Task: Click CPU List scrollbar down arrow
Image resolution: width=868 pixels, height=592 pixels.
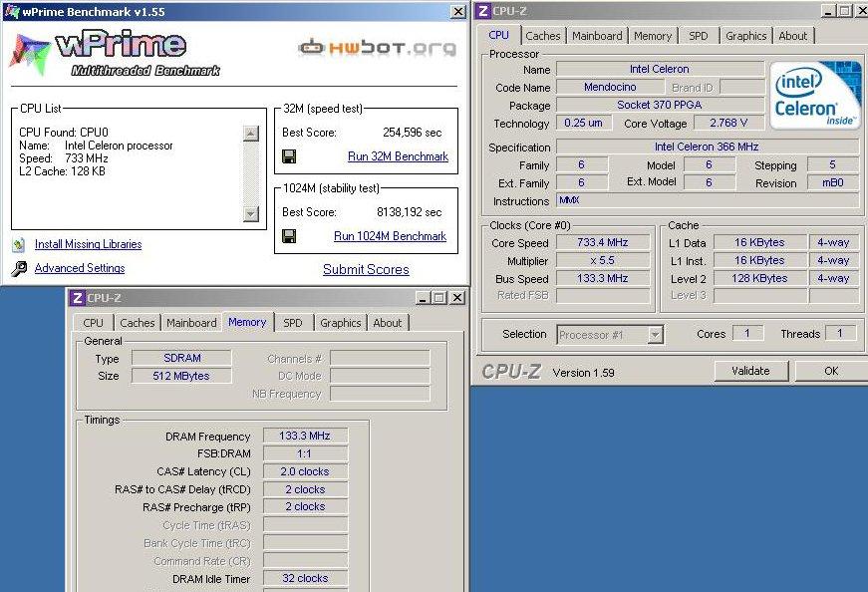Action: [251, 213]
